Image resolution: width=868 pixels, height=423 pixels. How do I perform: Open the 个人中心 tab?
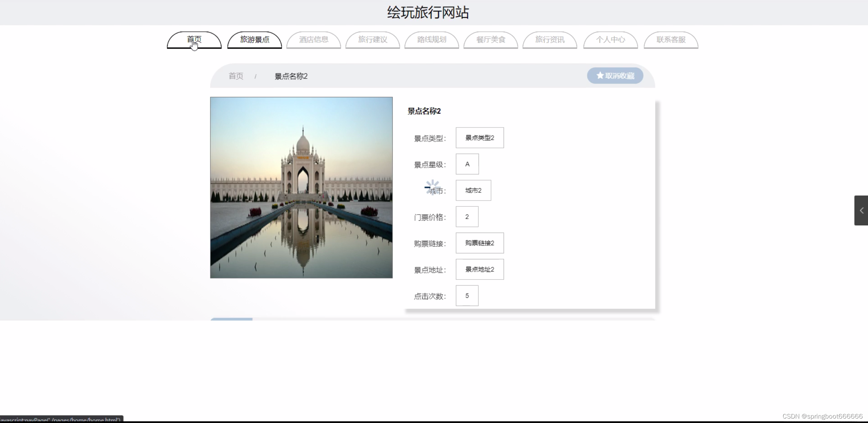click(610, 40)
